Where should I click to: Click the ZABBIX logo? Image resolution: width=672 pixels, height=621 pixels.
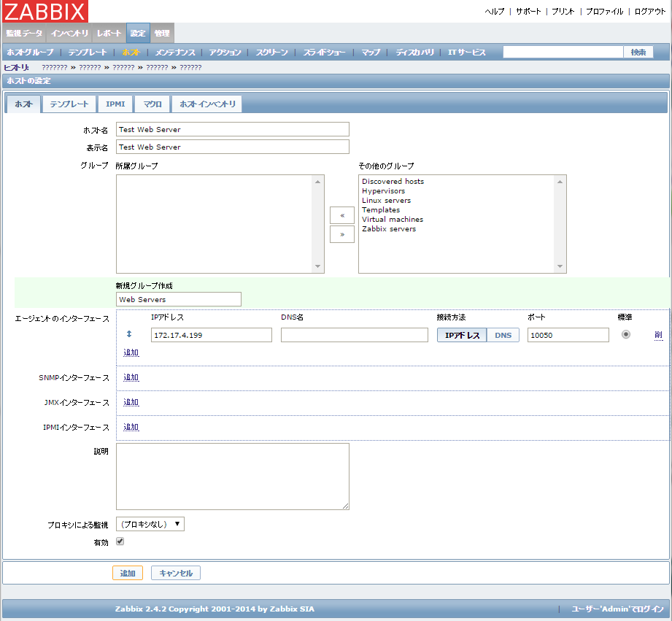[45, 12]
